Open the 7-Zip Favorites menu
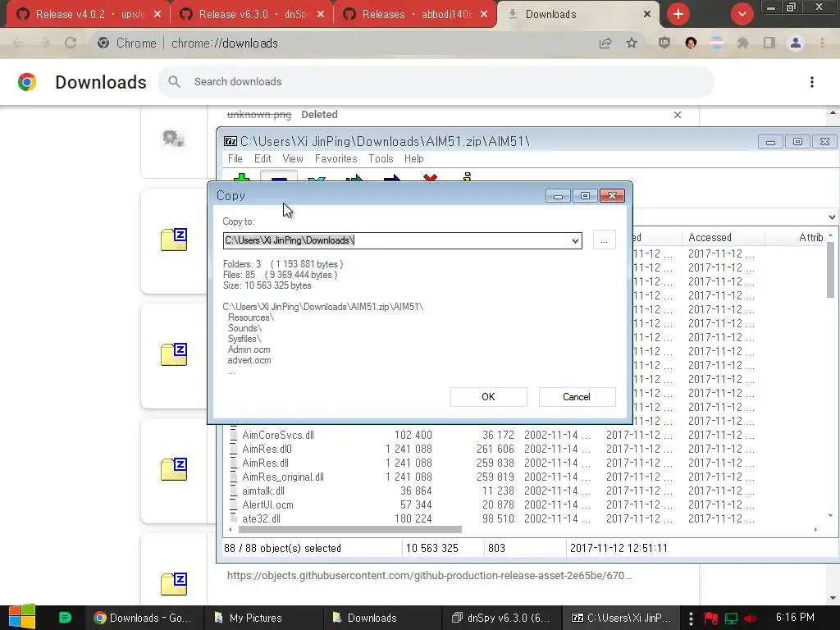840x630 pixels. pos(336,158)
